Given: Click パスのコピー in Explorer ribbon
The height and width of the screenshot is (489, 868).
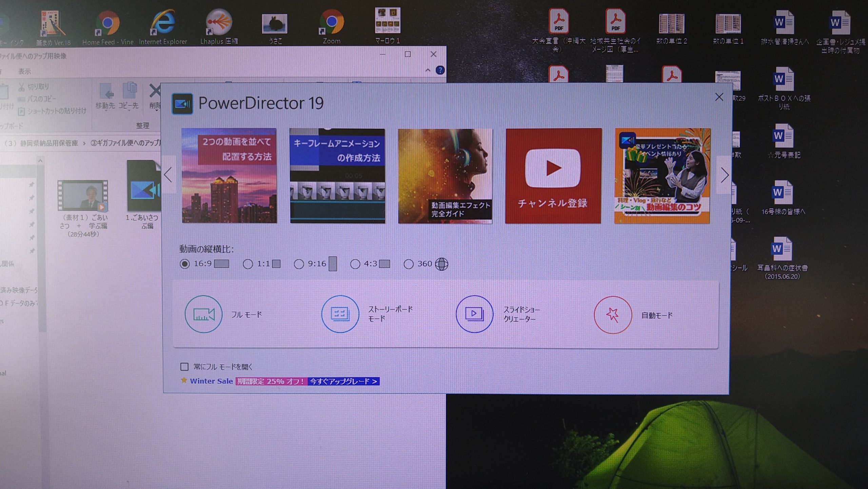Looking at the screenshot, I should (x=37, y=99).
